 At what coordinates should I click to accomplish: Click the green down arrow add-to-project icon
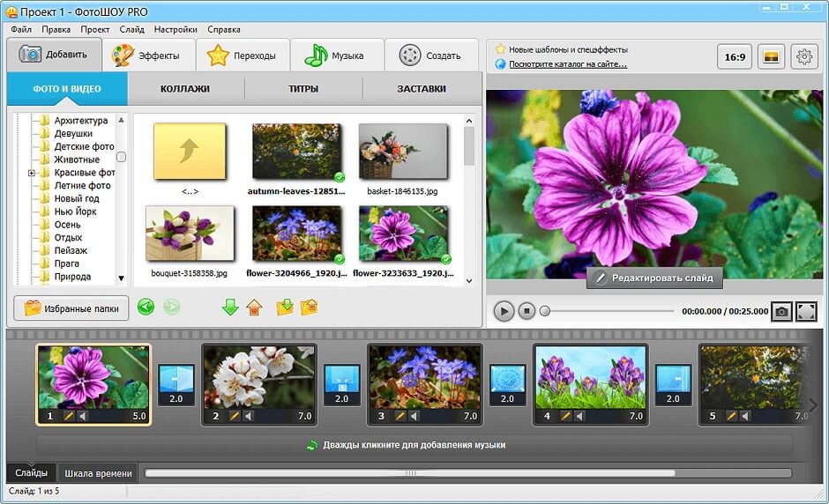tap(230, 307)
